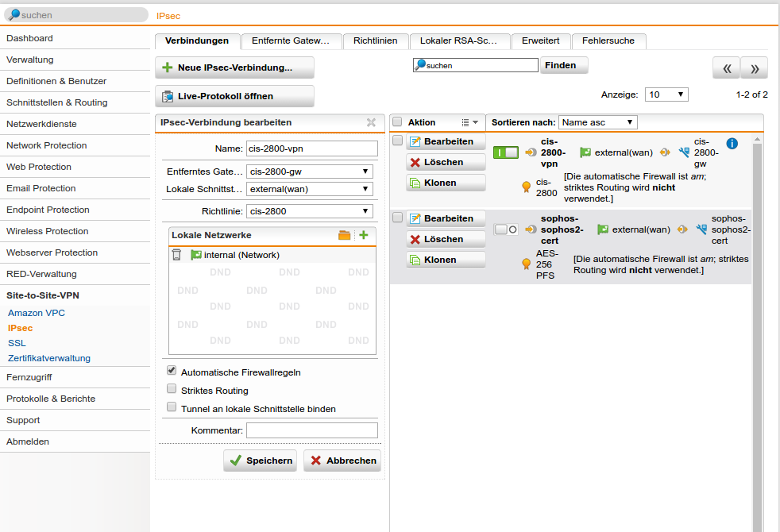The width and height of the screenshot is (780, 532).
Task: Open the Fehlersuche tab
Action: click(x=609, y=40)
